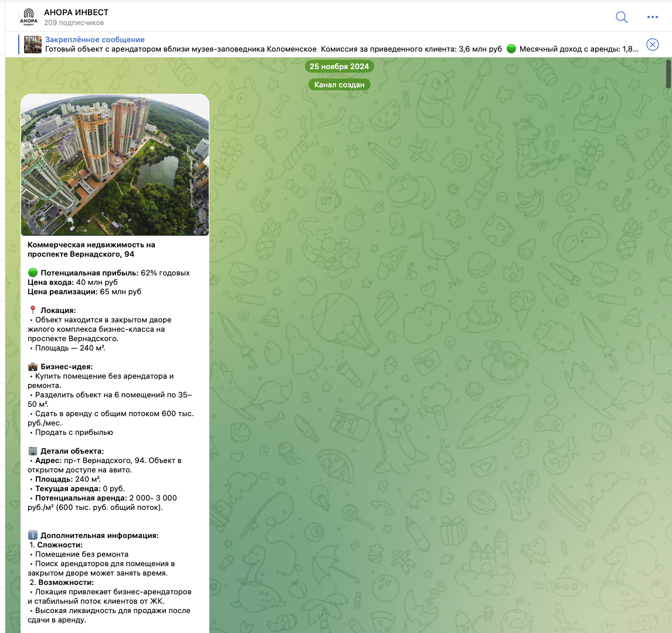672x633 pixels.
Task: Click the post heading Коммерческая недвижимость
Action: pos(91,245)
